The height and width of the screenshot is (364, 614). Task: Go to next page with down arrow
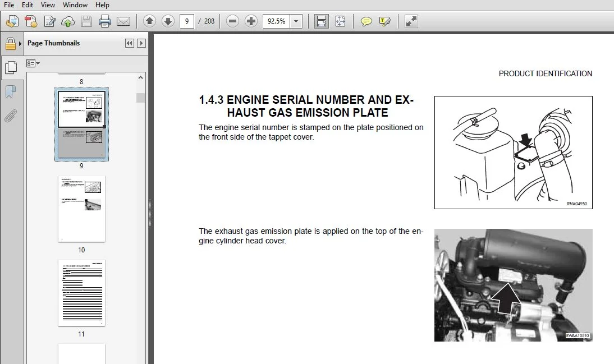point(168,21)
